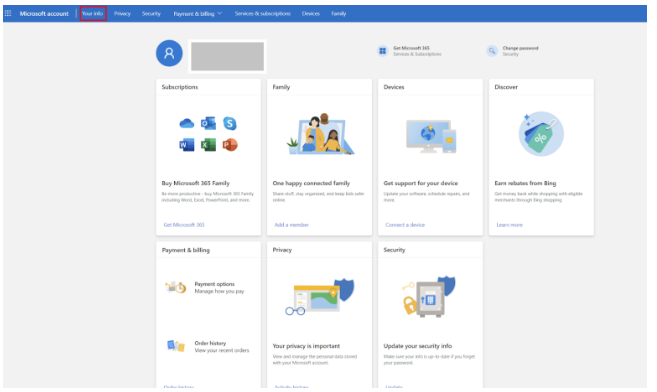657x392 pixels.
Task: Open the Devices tab in navigation
Action: pyautogui.click(x=311, y=13)
